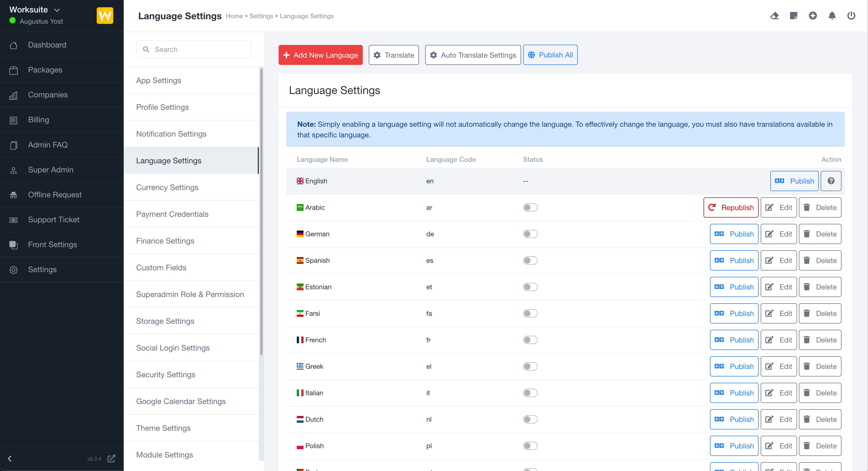This screenshot has height=471, width=868.
Task: Turn on the German language switch
Action: [530, 234]
